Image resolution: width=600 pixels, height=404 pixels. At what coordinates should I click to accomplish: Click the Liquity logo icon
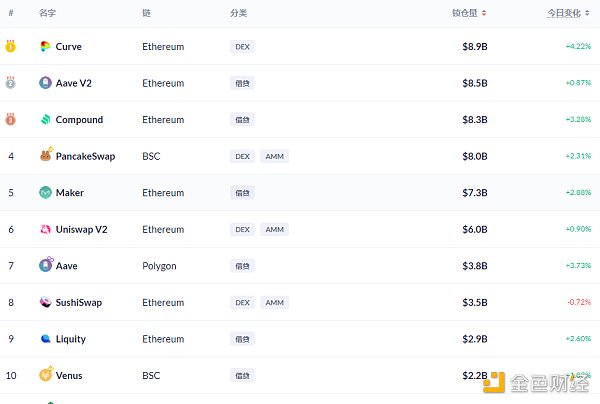pyautogui.click(x=46, y=339)
